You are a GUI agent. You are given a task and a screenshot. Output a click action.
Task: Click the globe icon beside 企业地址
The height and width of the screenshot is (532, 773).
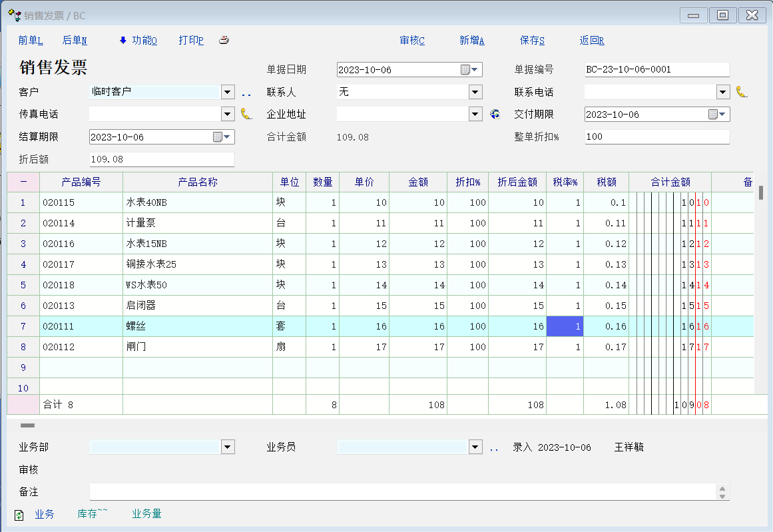(x=494, y=114)
